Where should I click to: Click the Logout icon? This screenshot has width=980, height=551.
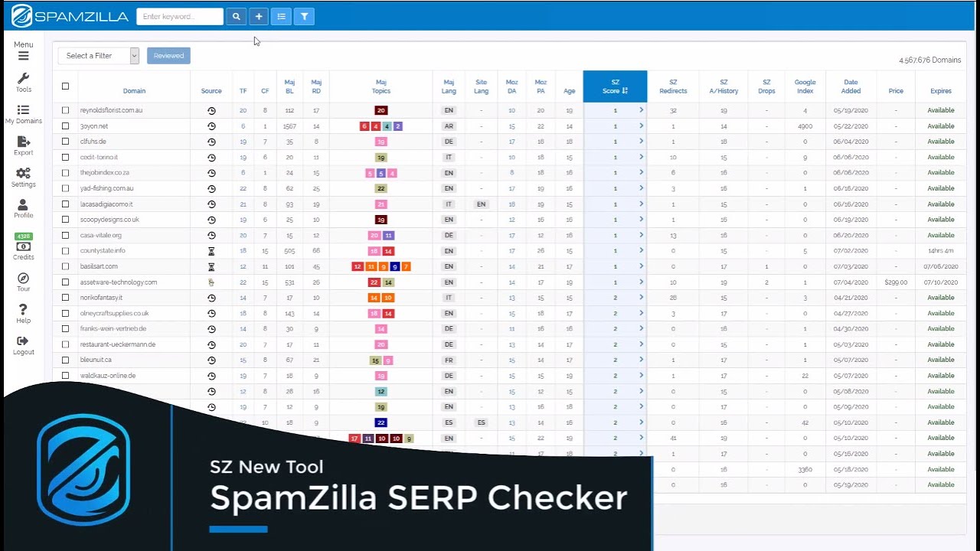tap(23, 341)
